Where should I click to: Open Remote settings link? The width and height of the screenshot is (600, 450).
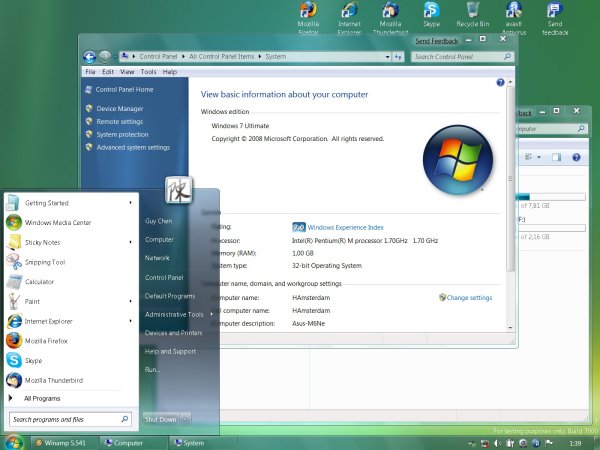coord(119,122)
